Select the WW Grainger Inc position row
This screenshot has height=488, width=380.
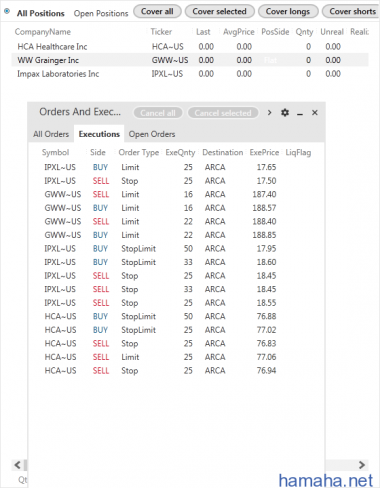pyautogui.click(x=190, y=60)
